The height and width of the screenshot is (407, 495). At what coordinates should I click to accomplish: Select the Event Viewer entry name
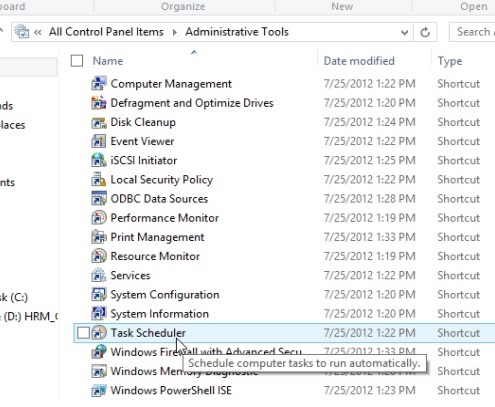pyautogui.click(x=142, y=141)
